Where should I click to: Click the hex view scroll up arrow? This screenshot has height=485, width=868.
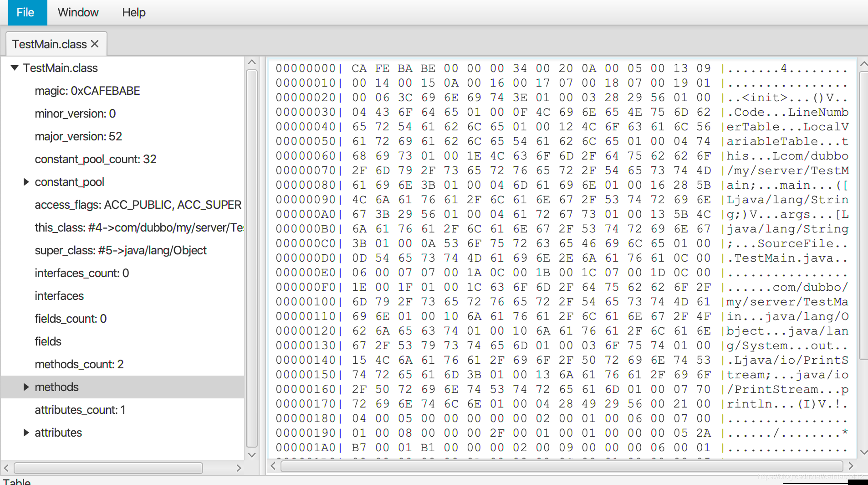point(863,64)
